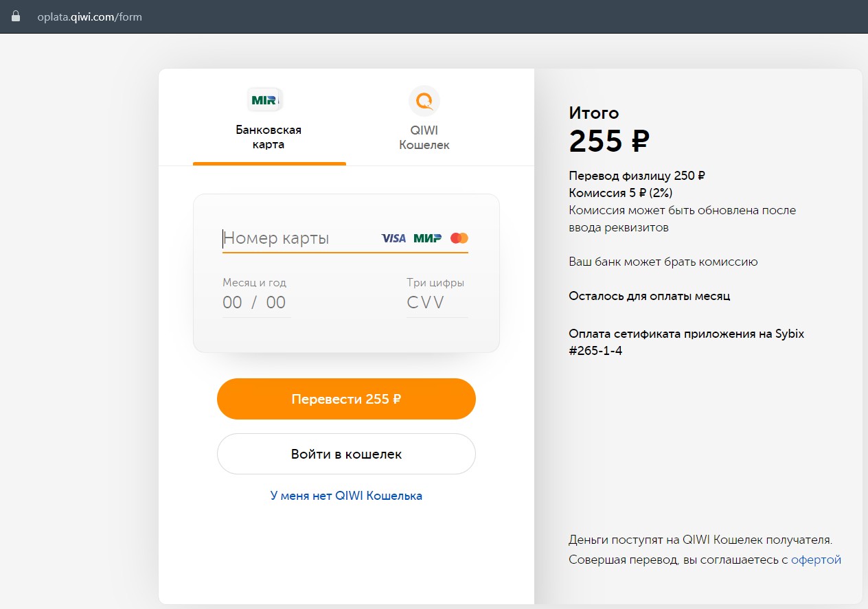Click the orange QIWI logo icon

424,101
